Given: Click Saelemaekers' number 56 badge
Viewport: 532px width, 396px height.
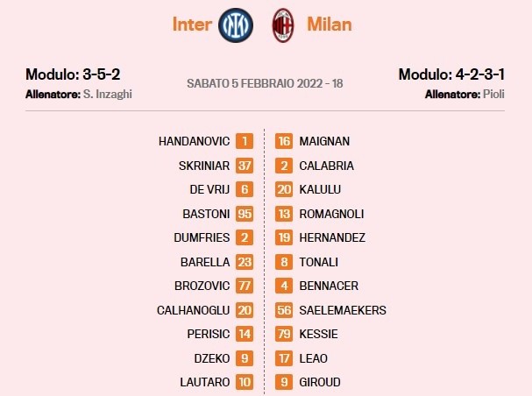Looking at the screenshot, I should 284,310.
